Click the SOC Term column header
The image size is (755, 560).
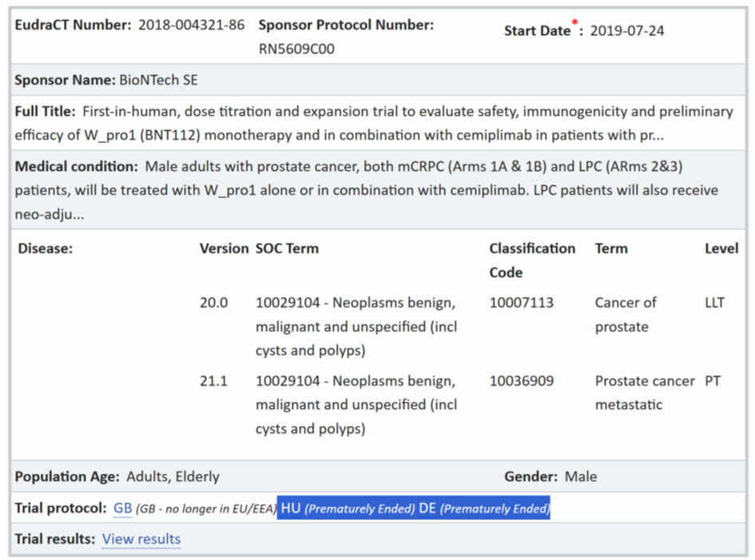click(x=287, y=248)
